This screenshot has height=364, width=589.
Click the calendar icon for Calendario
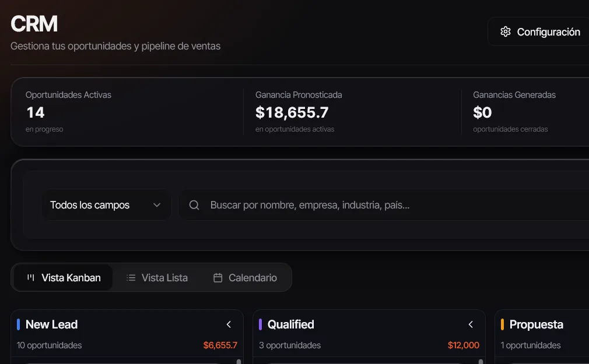pos(218,278)
